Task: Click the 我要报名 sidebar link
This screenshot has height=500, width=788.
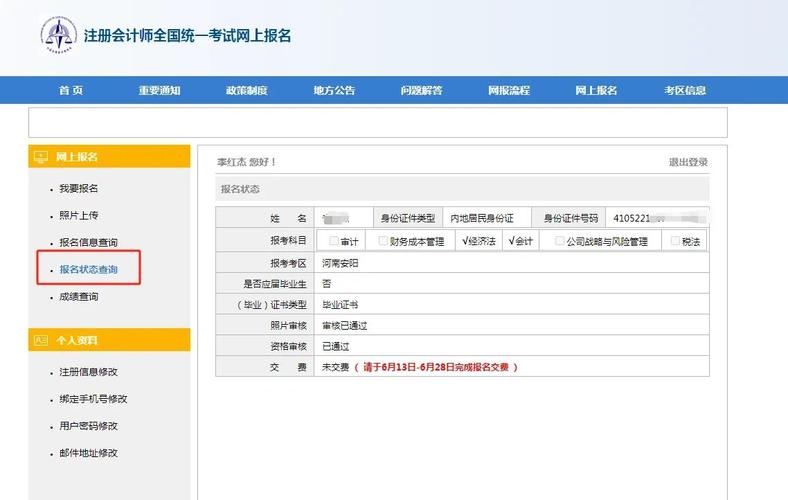Action: click(79, 188)
